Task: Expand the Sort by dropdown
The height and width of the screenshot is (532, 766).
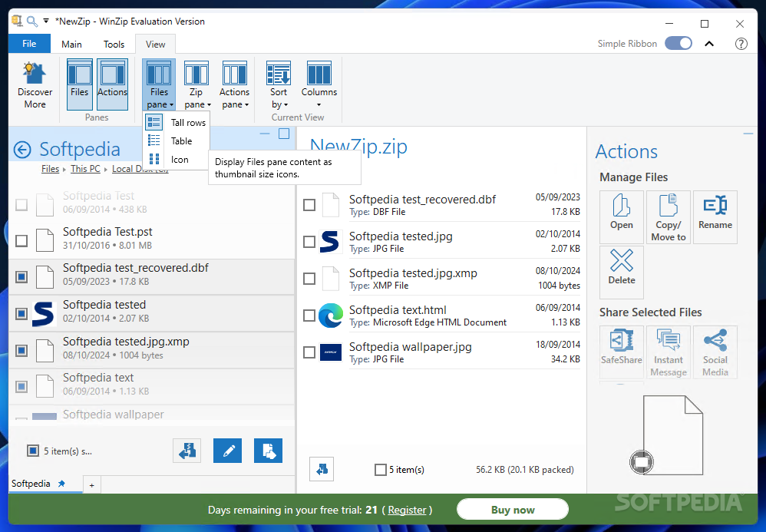Action: [279, 85]
